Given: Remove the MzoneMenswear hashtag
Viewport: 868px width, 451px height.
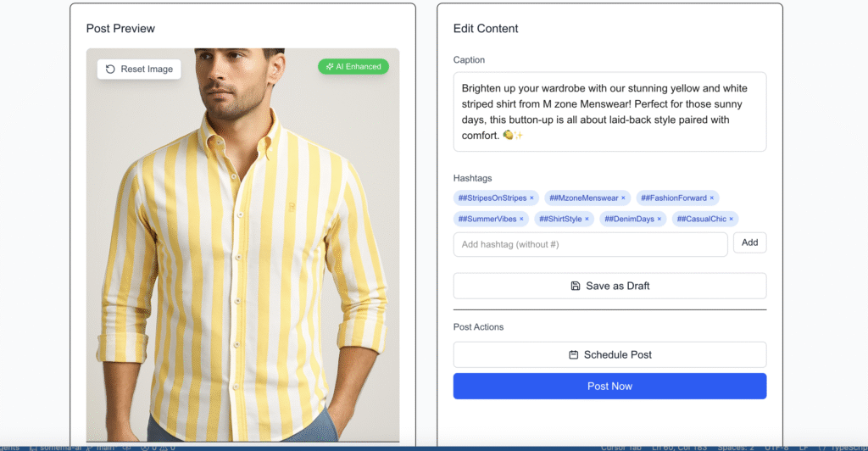Looking at the screenshot, I should click(623, 198).
